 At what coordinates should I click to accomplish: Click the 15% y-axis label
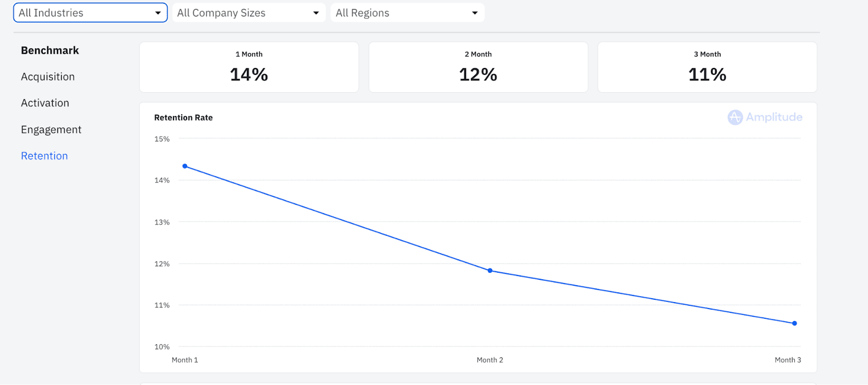[x=162, y=139]
